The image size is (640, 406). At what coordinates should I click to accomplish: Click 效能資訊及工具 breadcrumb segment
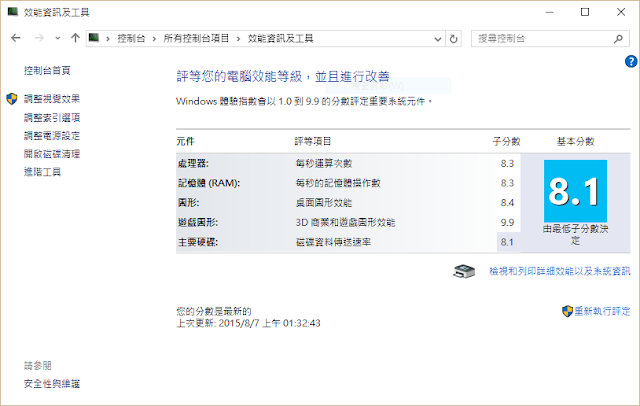(x=280, y=39)
